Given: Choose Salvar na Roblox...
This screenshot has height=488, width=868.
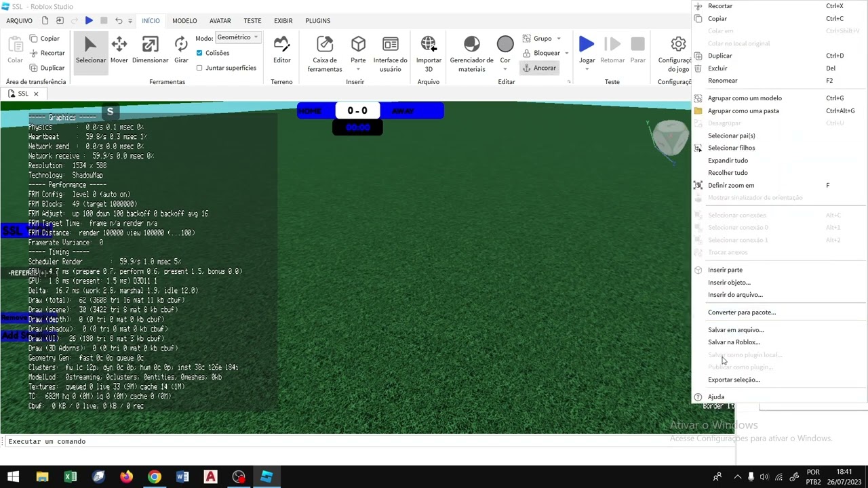Looking at the screenshot, I should tap(780, 342).
